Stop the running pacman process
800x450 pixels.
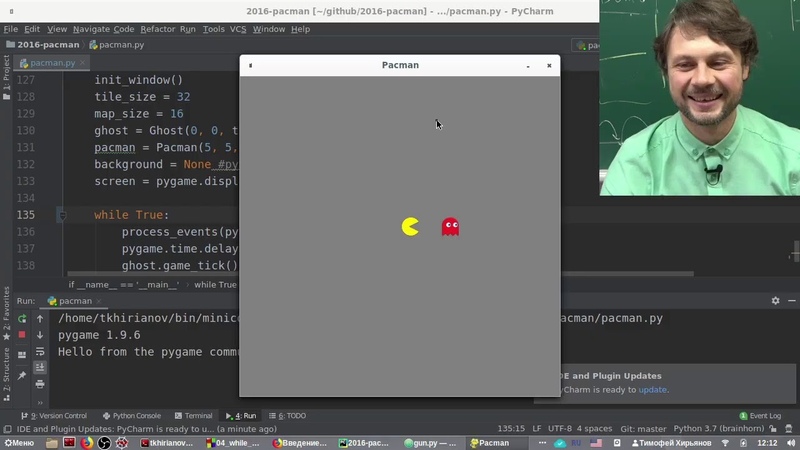click(x=22, y=335)
